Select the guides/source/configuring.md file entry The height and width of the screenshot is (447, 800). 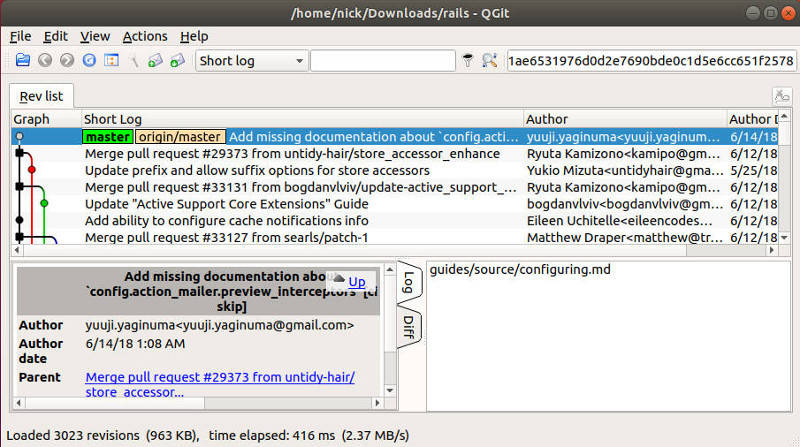pyautogui.click(x=519, y=270)
